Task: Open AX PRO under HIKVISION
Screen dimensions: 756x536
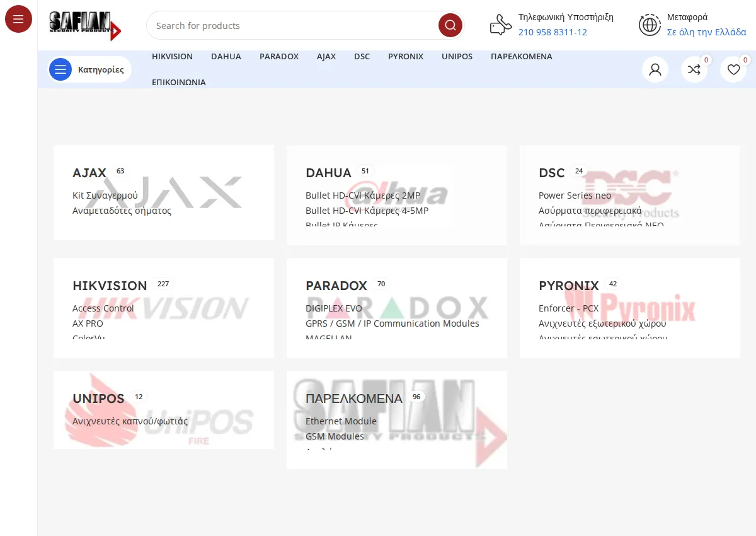Action: (88, 323)
